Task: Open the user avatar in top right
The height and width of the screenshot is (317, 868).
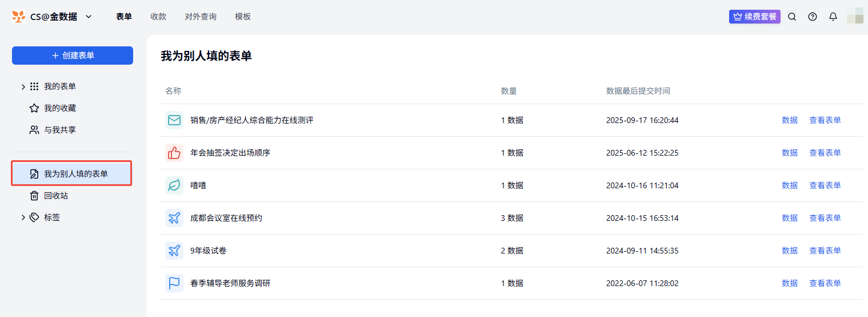Action: (855, 17)
